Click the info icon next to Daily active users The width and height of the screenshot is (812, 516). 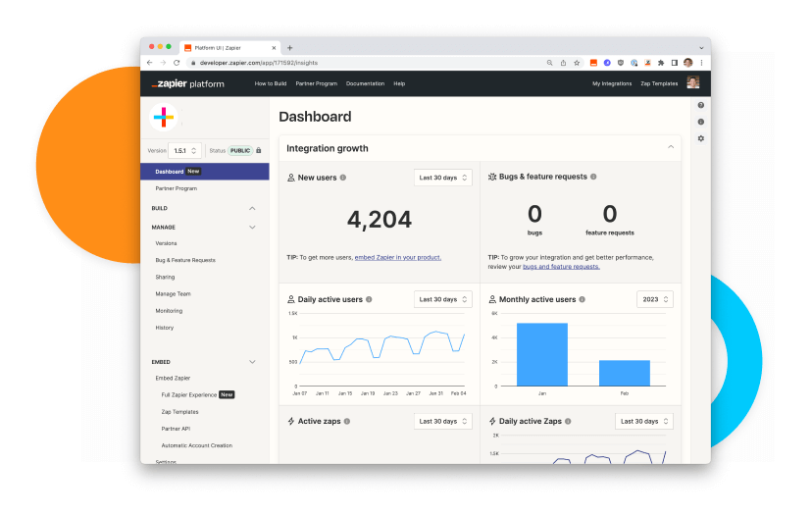pos(369,299)
